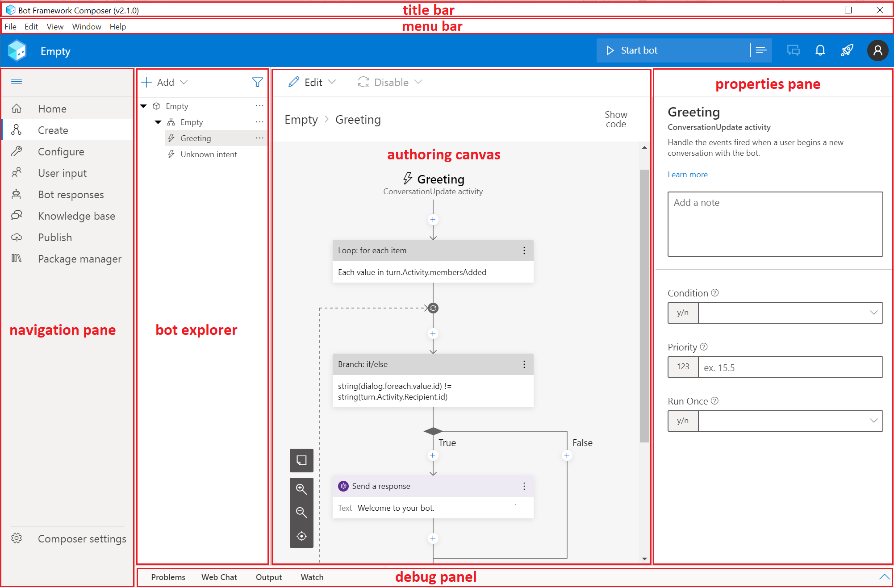Image resolution: width=894 pixels, height=588 pixels.
Task: Click the Learn more link
Action: [687, 175]
